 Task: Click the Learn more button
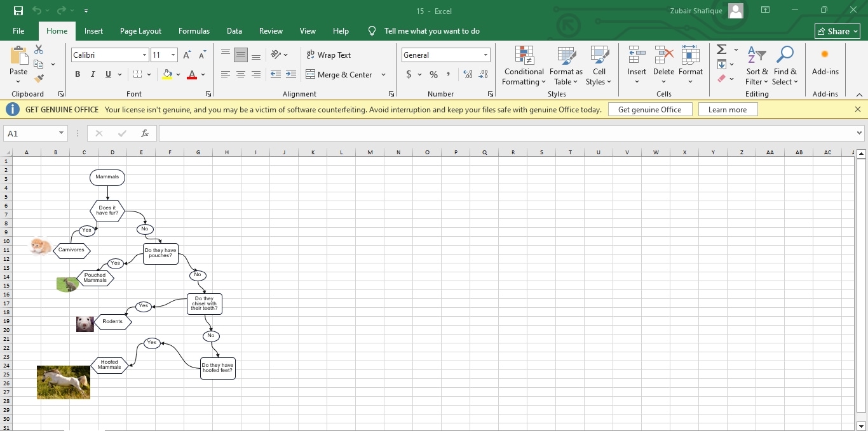click(728, 109)
